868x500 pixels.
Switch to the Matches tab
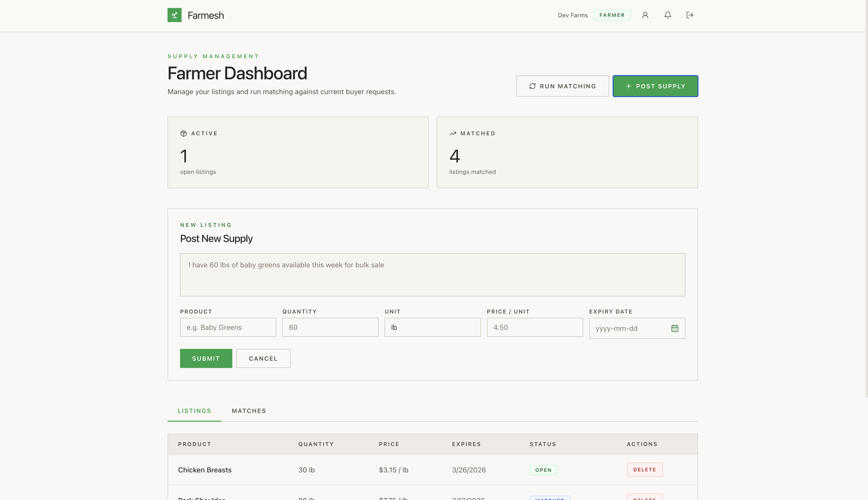249,411
